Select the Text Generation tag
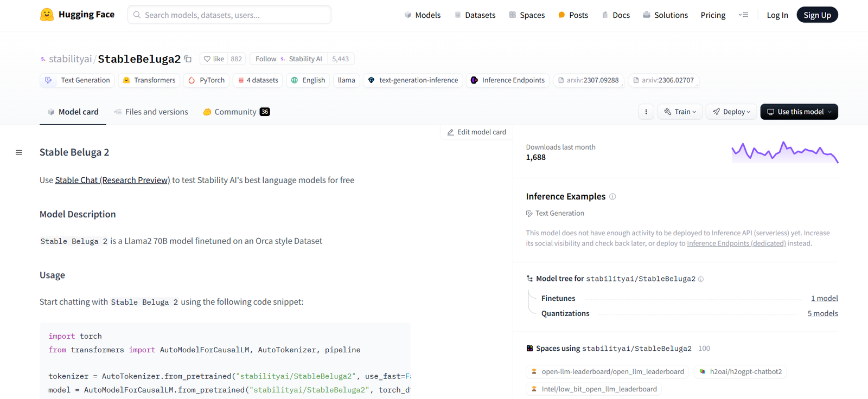Image resolution: width=868 pixels, height=399 pixels. (x=78, y=80)
